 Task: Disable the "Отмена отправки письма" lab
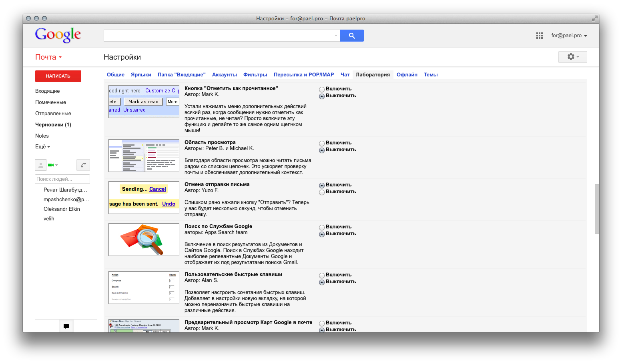coord(322,192)
